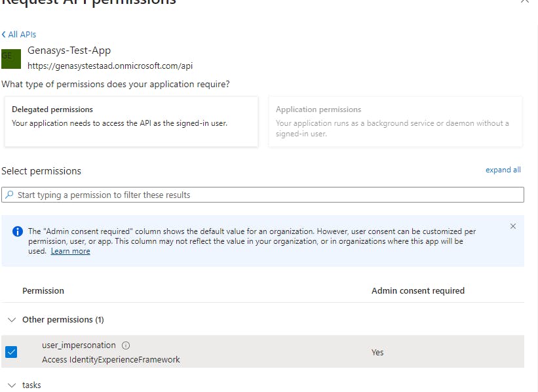
Task: Click the green Genasys-Test-App logo icon
Action: (x=11, y=59)
